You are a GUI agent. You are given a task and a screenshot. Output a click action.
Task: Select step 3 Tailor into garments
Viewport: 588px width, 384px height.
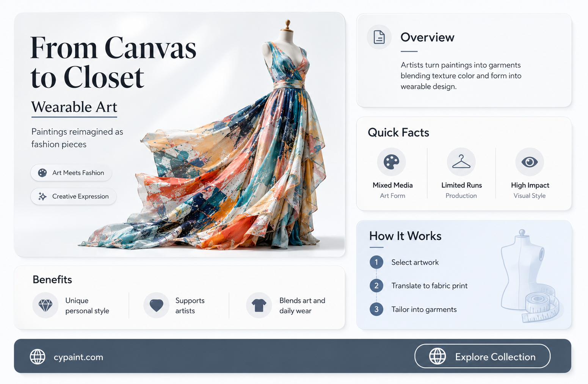(413, 309)
